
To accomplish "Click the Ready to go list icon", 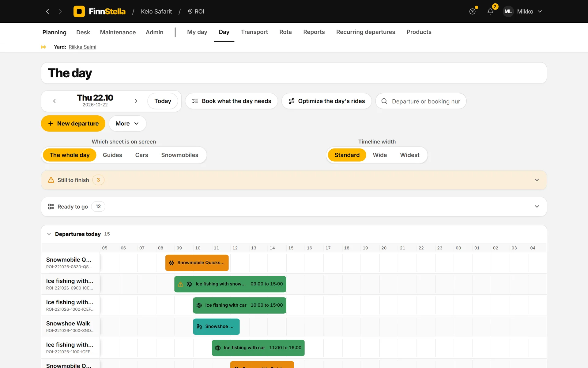I will point(51,206).
